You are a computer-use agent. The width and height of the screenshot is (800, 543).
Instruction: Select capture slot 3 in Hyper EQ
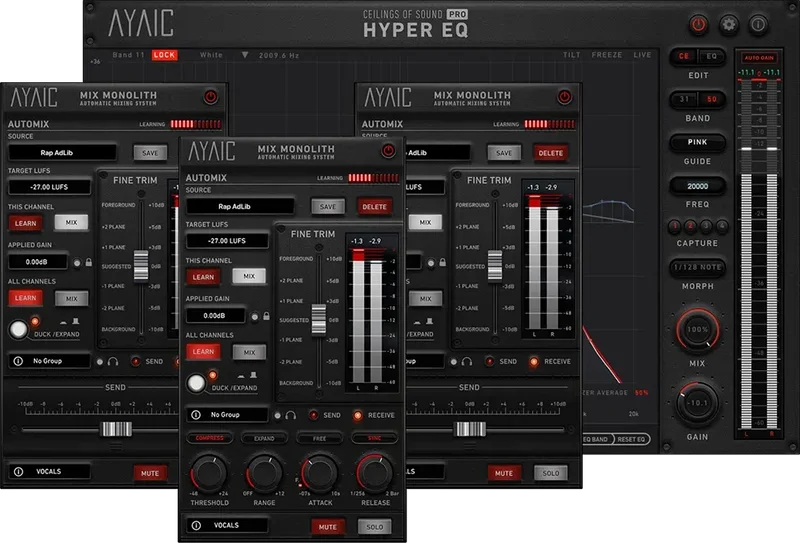tap(706, 226)
